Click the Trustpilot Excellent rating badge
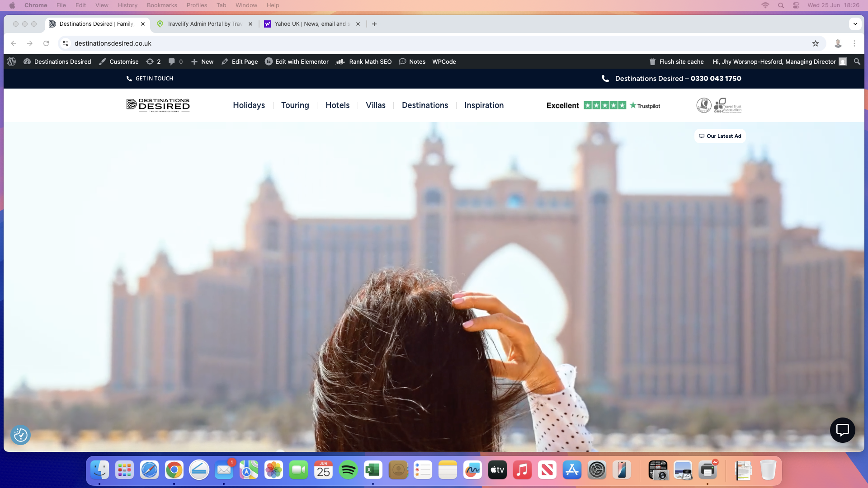 [603, 106]
